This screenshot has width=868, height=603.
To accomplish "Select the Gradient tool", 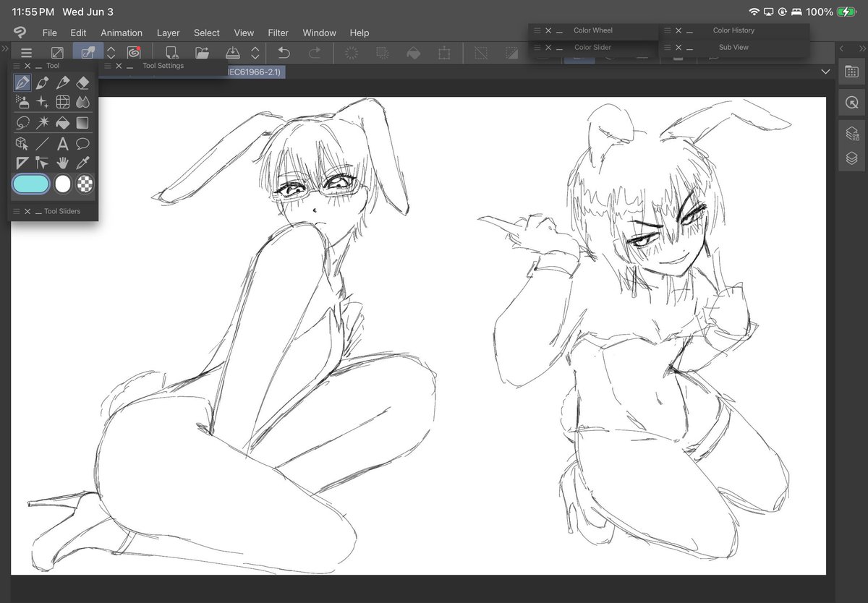I will point(82,123).
